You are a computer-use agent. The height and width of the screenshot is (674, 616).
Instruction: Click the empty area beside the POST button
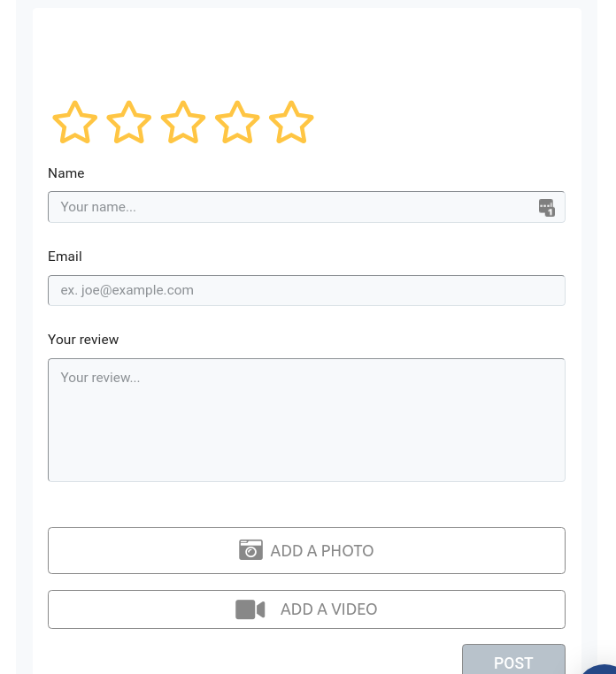[x=254, y=658]
